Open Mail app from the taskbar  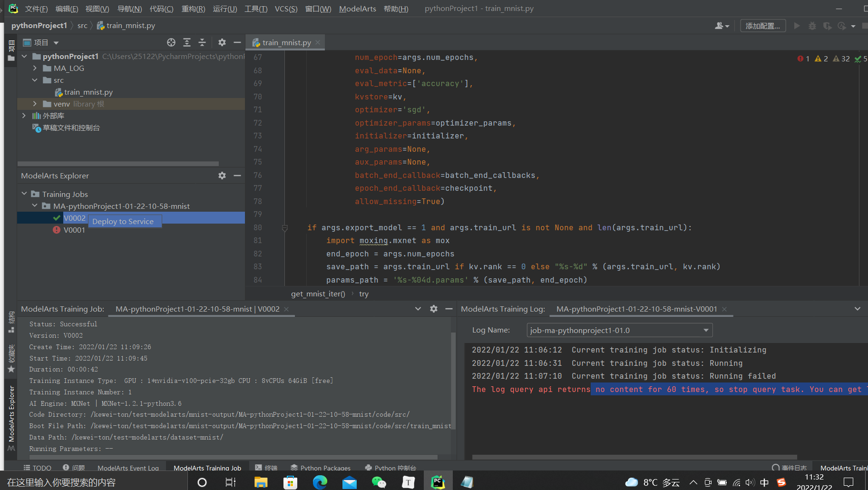350,482
